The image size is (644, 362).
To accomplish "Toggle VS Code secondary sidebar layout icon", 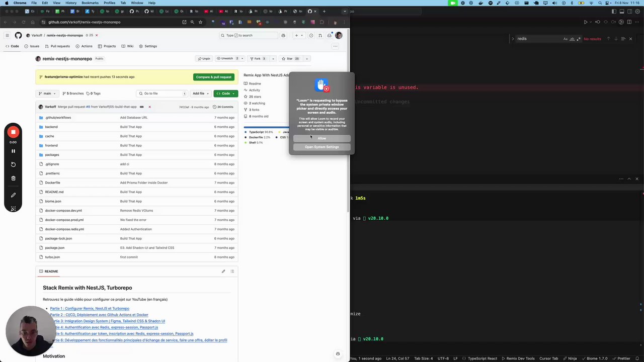I will click(x=630, y=12).
